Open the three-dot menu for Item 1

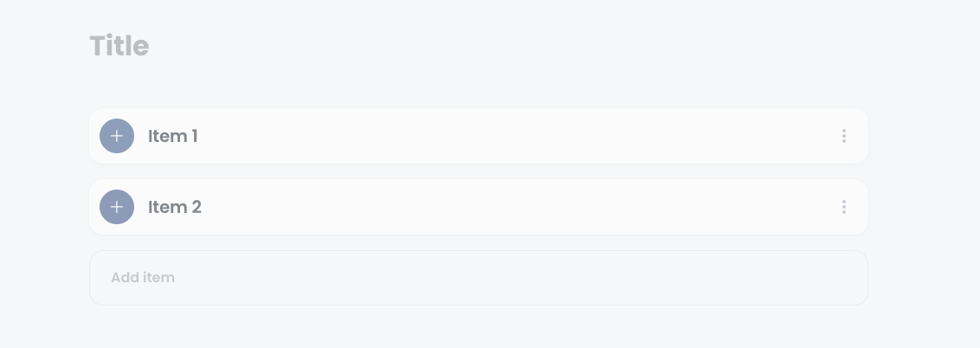844,136
